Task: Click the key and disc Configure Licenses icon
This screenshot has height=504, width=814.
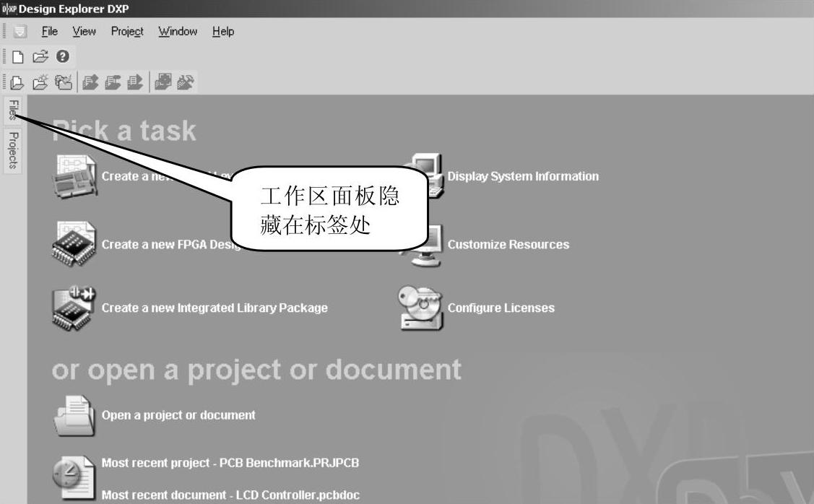Action: [x=420, y=308]
